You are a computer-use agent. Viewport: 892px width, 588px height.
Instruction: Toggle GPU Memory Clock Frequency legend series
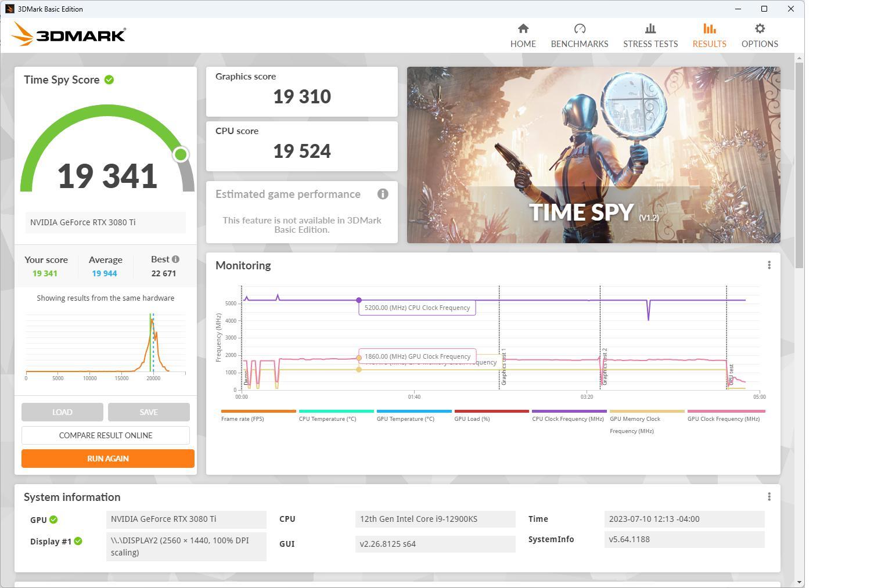(647, 422)
